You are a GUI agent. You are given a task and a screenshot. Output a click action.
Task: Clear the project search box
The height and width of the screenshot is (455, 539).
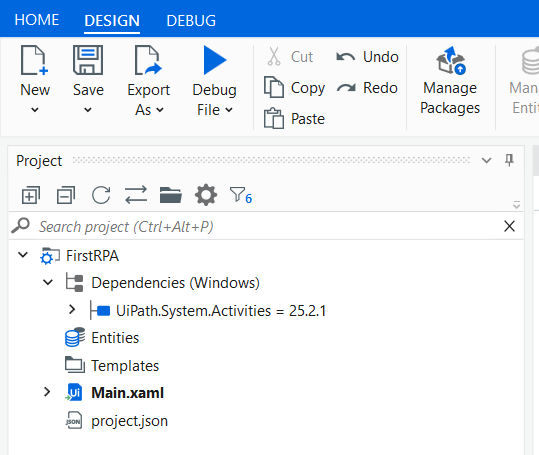click(x=509, y=226)
